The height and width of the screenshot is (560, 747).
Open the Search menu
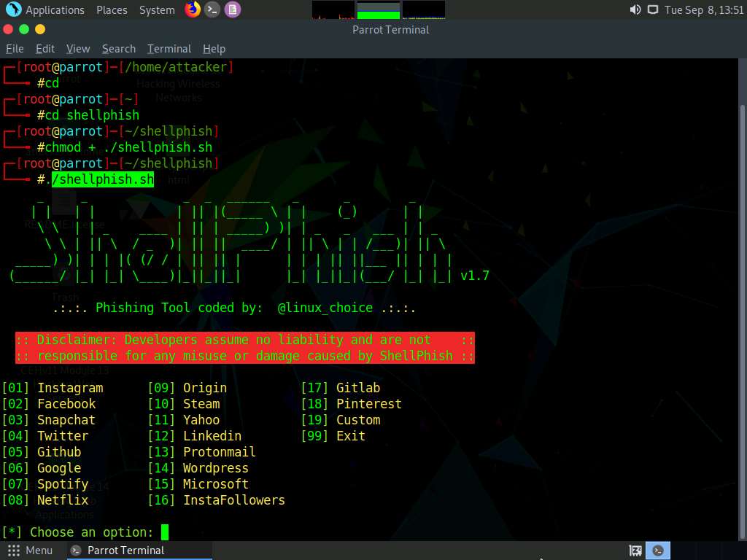coord(119,49)
